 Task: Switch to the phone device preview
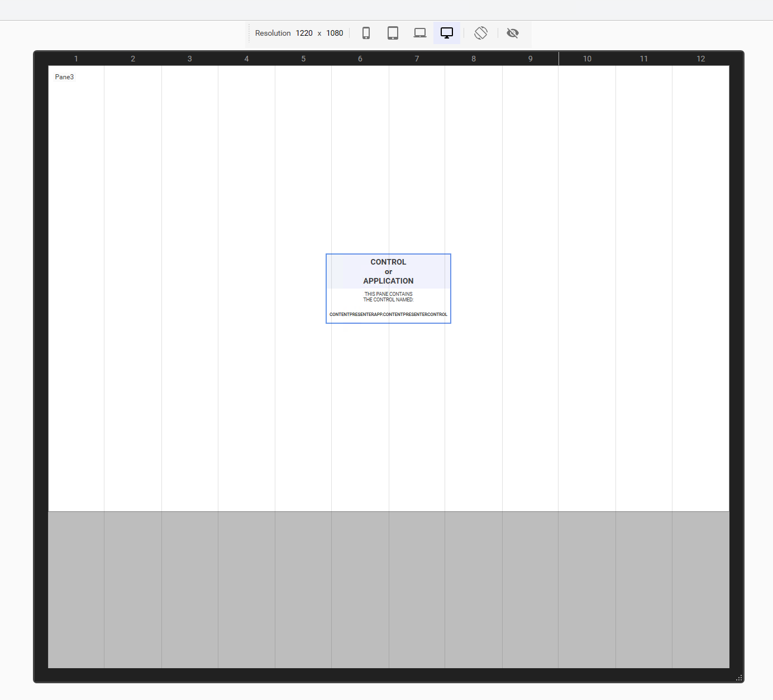click(366, 33)
